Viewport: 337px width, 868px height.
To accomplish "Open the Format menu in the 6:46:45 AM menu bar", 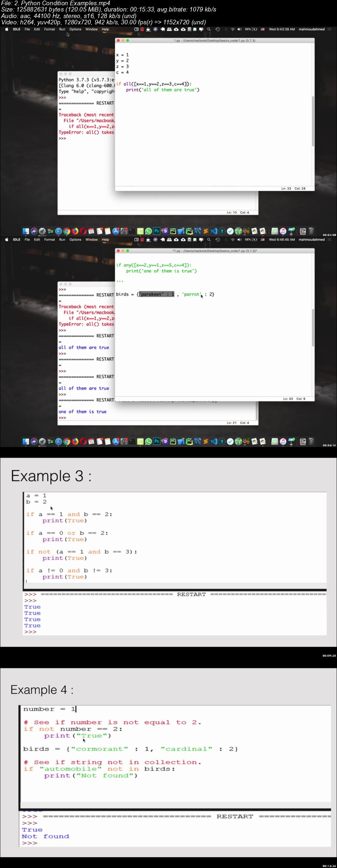I will pos(49,240).
